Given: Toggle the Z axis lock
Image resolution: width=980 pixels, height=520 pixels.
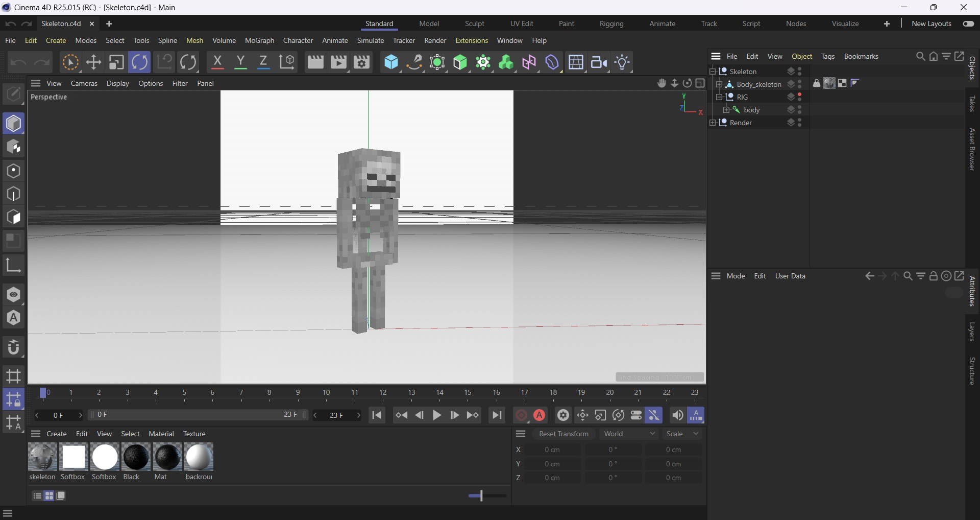Looking at the screenshot, I should [x=263, y=62].
